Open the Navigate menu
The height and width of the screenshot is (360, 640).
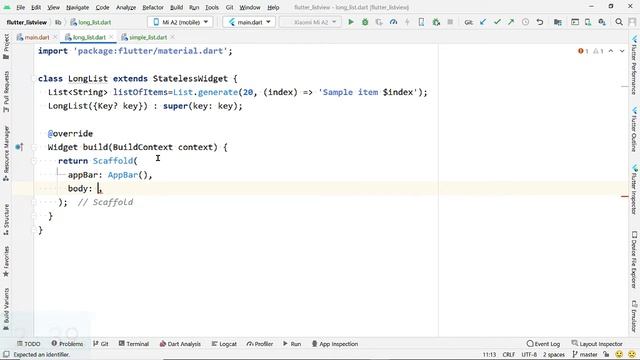78,7
